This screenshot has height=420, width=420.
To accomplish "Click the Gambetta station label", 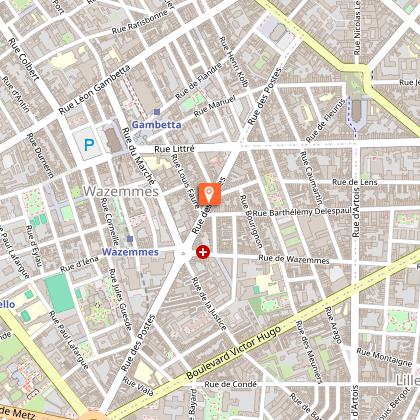I will point(156,125).
